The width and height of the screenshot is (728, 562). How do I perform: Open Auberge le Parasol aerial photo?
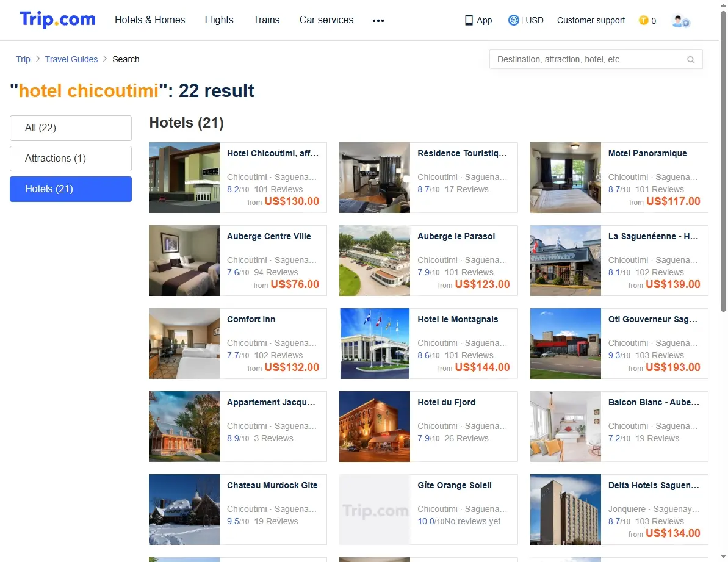[x=375, y=261]
